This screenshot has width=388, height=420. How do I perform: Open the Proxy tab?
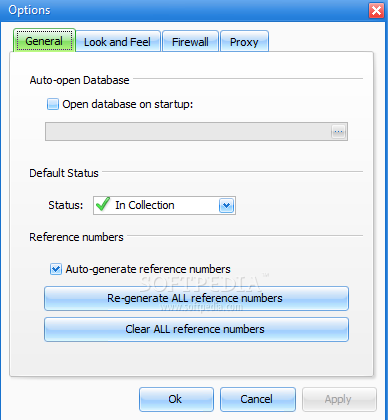coord(244,42)
